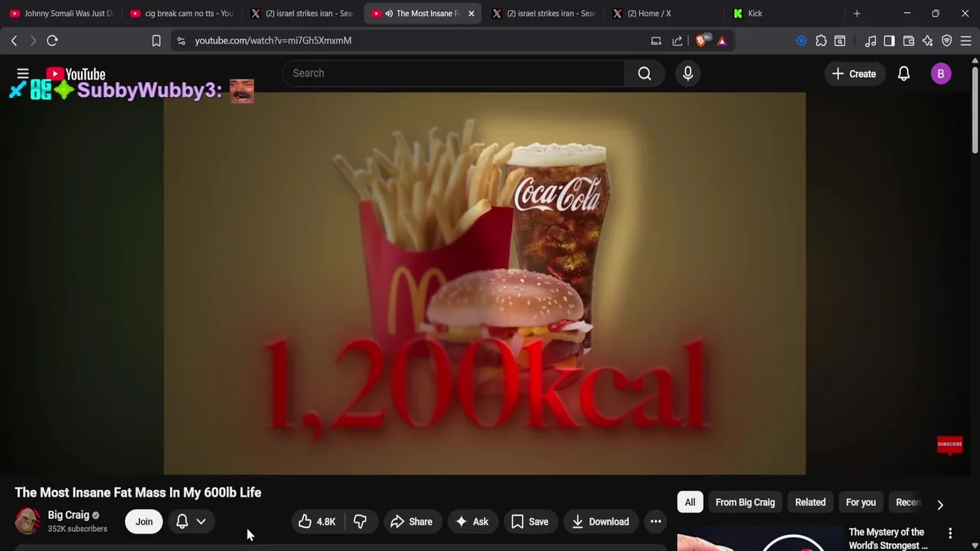The height and width of the screenshot is (551, 980).
Task: Reload the current page
Action: (x=52, y=41)
